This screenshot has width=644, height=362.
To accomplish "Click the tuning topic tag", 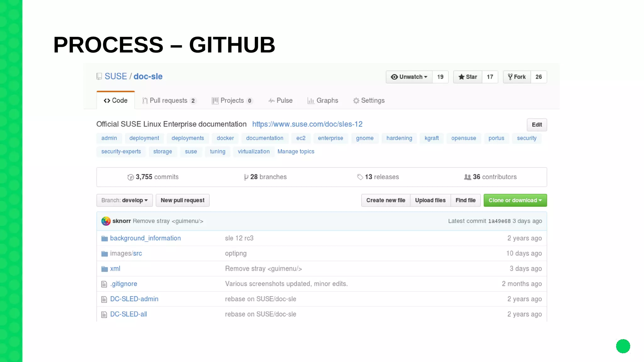I will click(218, 151).
